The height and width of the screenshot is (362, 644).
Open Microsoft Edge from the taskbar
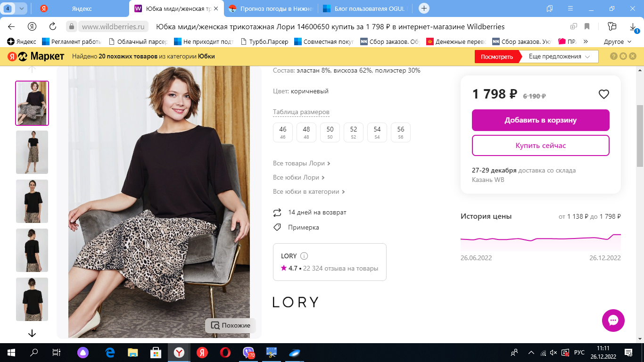point(110,353)
